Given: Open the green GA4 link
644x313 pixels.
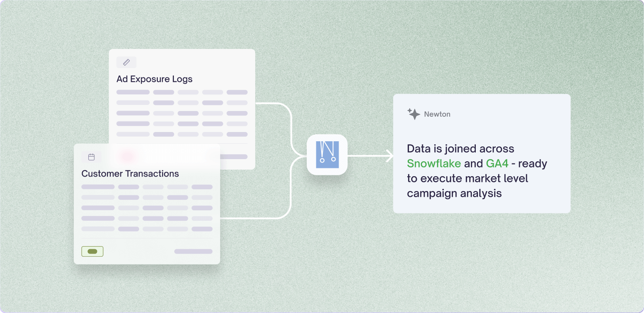Looking at the screenshot, I should [497, 163].
